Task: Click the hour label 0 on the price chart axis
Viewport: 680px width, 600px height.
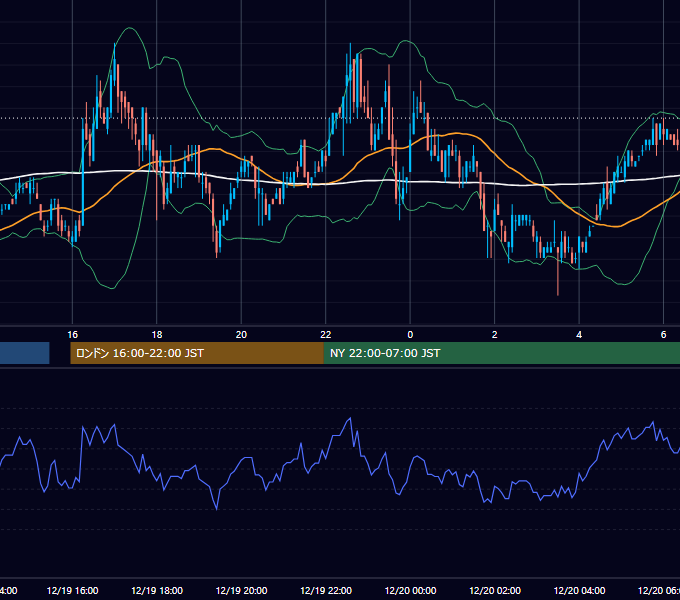Action: click(x=410, y=334)
